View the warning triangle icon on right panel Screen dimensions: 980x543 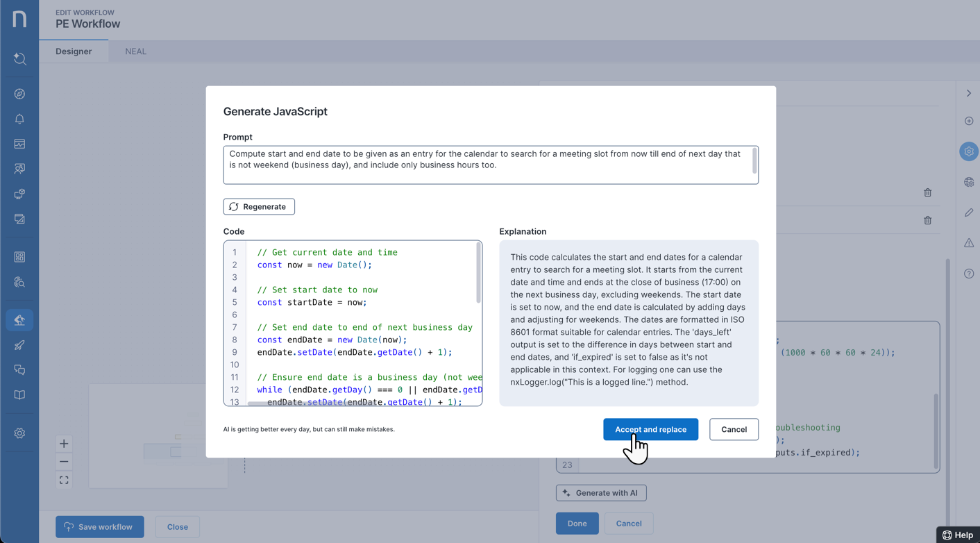tap(968, 243)
